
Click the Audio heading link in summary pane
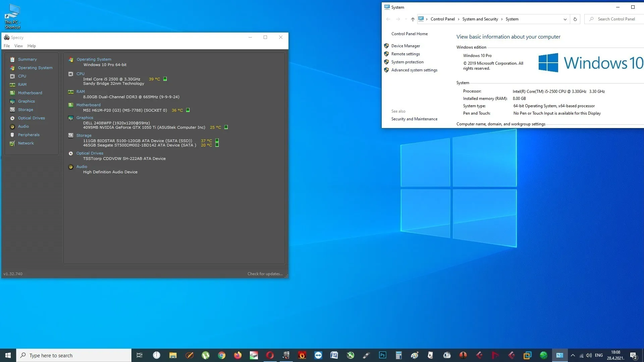(82, 167)
